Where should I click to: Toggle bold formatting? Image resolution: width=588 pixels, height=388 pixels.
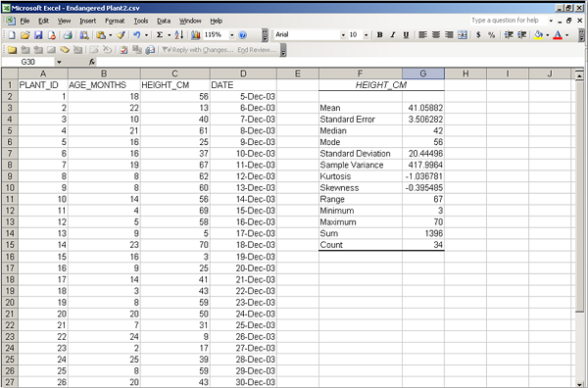pyautogui.click(x=379, y=35)
